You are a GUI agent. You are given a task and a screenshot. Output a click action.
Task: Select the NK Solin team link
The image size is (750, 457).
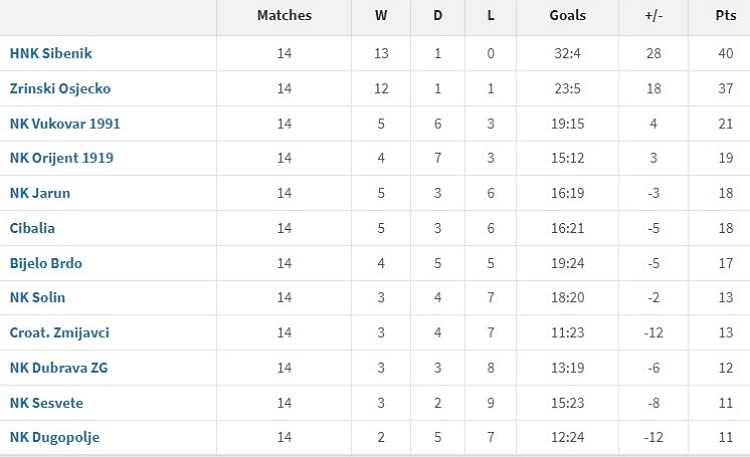pyautogui.click(x=37, y=297)
